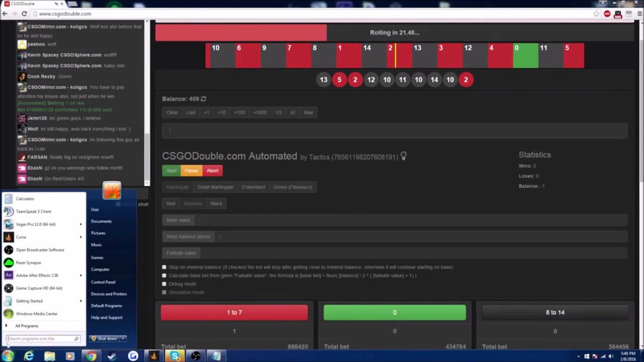Open the OBS icon in the taskbar
Viewport: 644px width, 362px height.
[x=196, y=356]
